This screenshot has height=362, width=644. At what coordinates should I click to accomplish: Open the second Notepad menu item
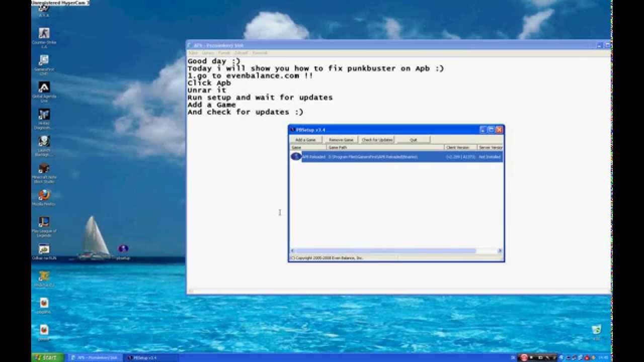point(208,53)
